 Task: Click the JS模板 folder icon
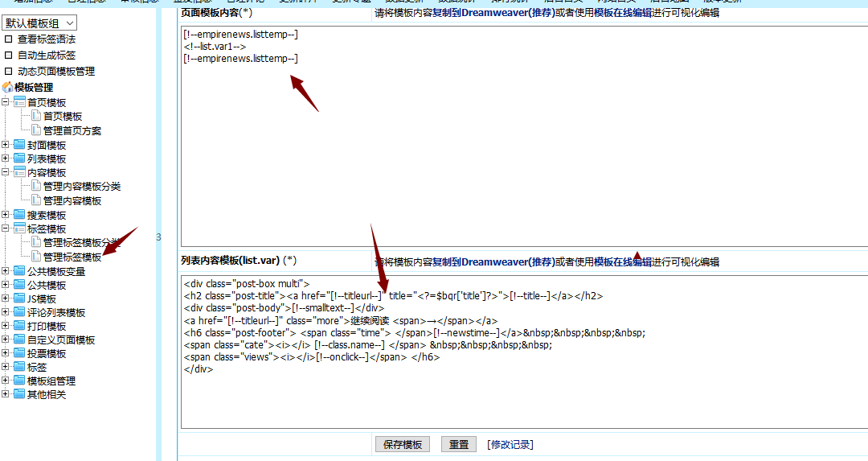(x=19, y=298)
